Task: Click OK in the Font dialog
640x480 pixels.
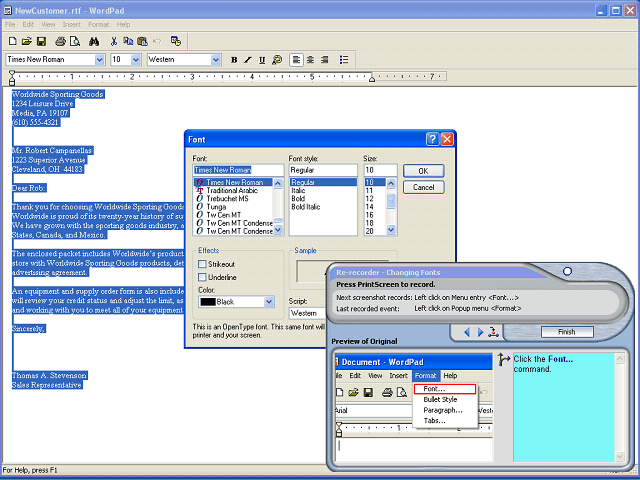Action: coord(424,171)
